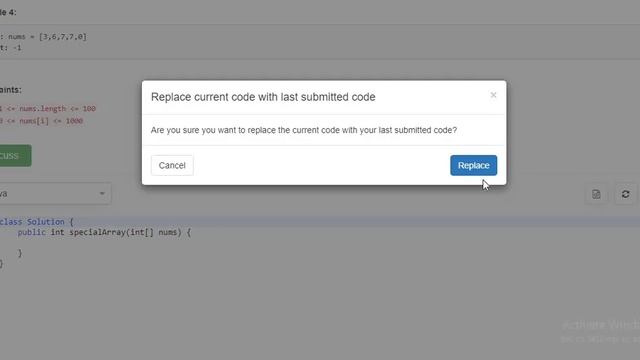The width and height of the screenshot is (640, 360).
Task: Click the dialog title 'Replace current code'
Action: (263, 97)
